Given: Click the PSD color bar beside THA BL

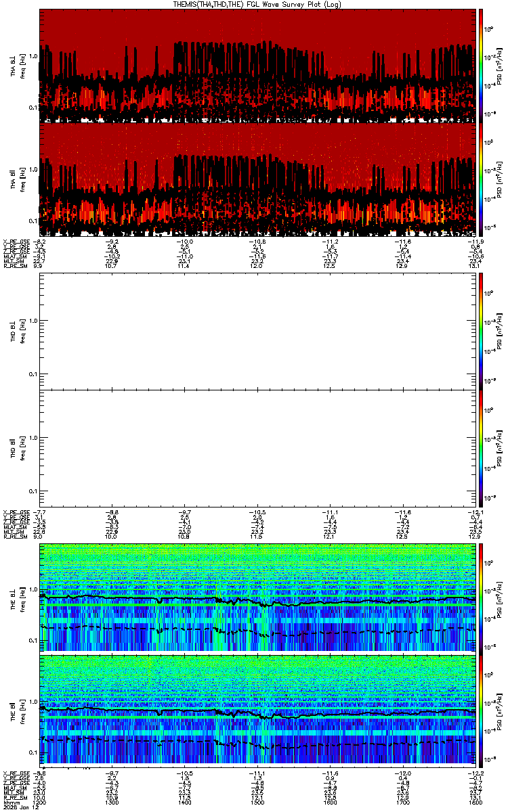Looking at the screenshot, I should (482, 66).
